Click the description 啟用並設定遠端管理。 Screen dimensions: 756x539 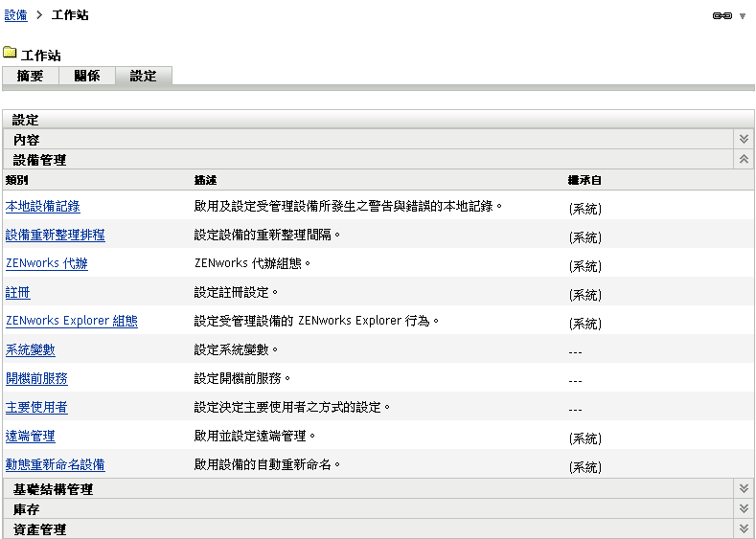tap(255, 436)
